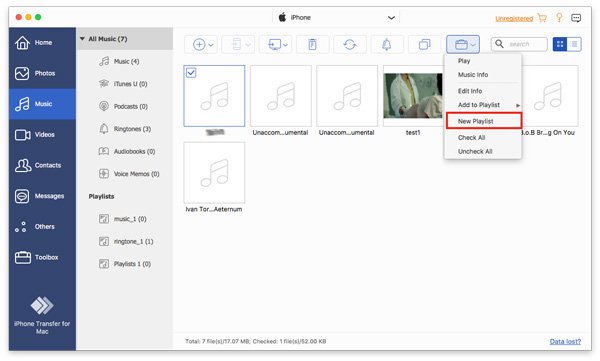Open the iPhone device dropdown
Screen dimensions: 600x361
337,18
